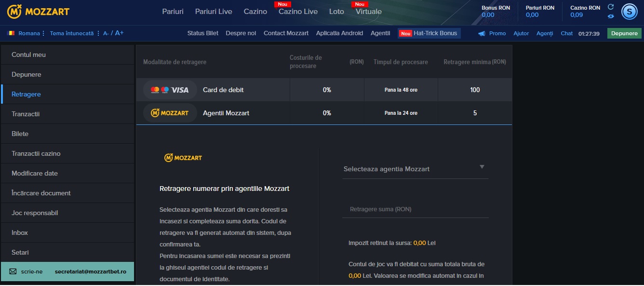Image resolution: width=644 pixels, height=286 pixels.
Task: Open the Chat link
Action: click(x=567, y=33)
